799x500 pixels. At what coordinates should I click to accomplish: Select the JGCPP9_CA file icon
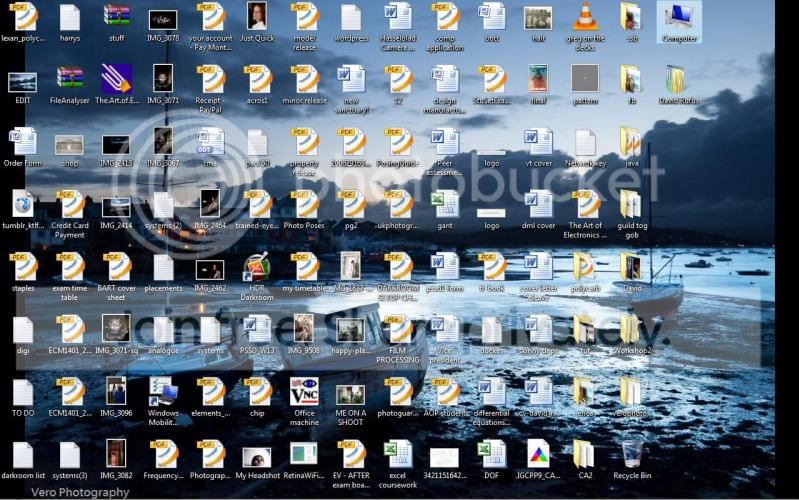[x=539, y=454]
